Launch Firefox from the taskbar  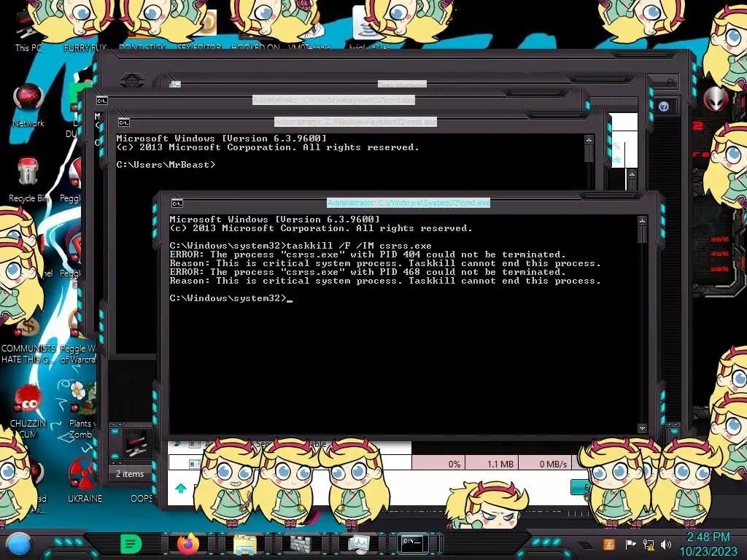tap(188, 544)
